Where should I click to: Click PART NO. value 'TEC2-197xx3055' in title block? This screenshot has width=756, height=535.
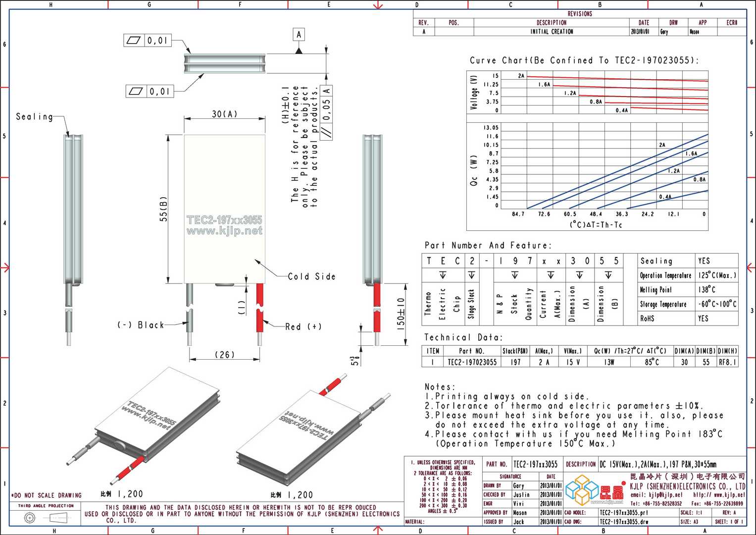(535, 464)
